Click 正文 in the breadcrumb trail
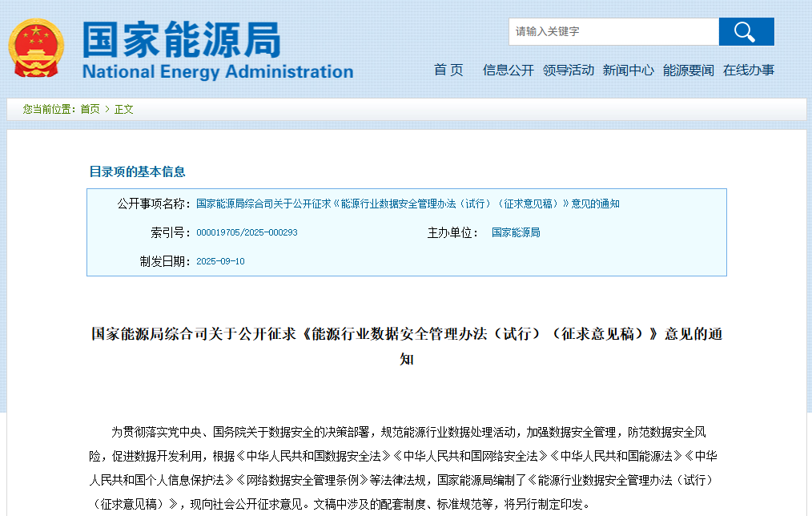 click(x=124, y=109)
